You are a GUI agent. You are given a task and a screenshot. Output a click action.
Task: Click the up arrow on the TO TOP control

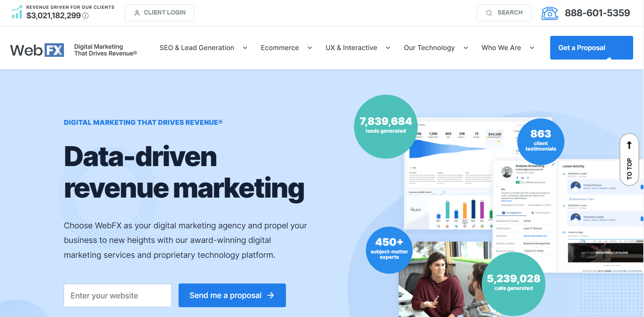tap(629, 144)
